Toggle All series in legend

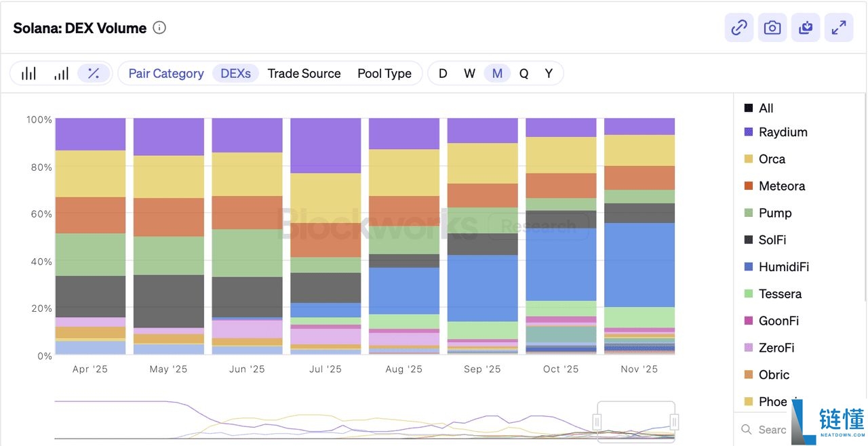point(766,108)
